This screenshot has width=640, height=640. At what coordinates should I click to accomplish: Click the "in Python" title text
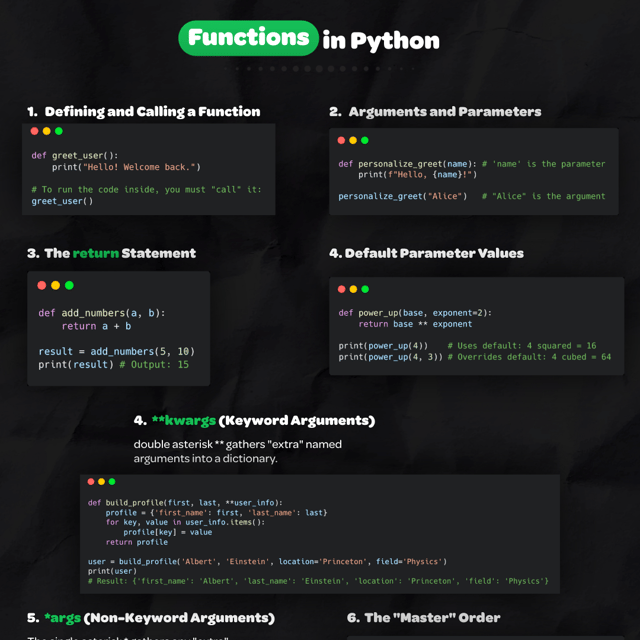click(x=381, y=41)
